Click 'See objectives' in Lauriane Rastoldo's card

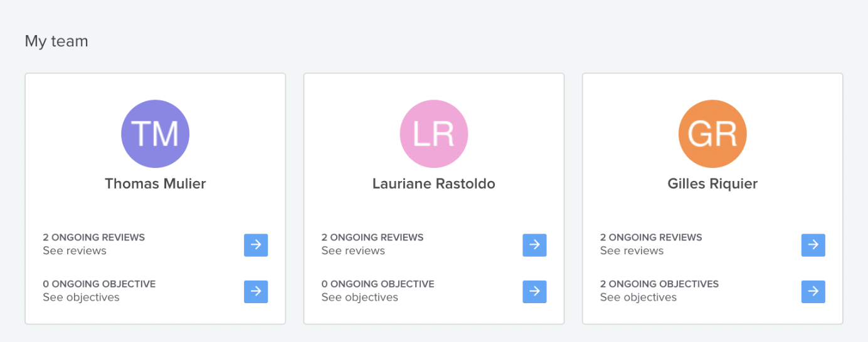pos(359,298)
